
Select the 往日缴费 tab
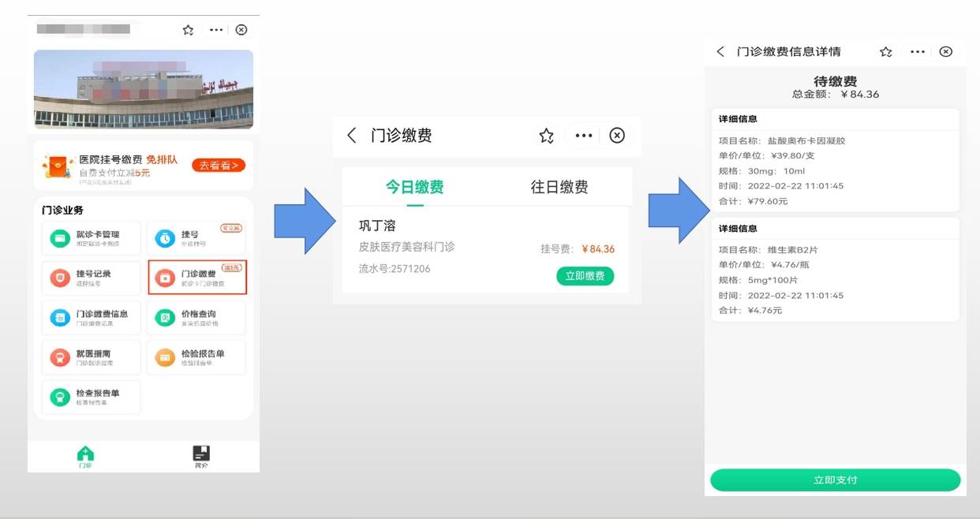pyautogui.click(x=559, y=187)
